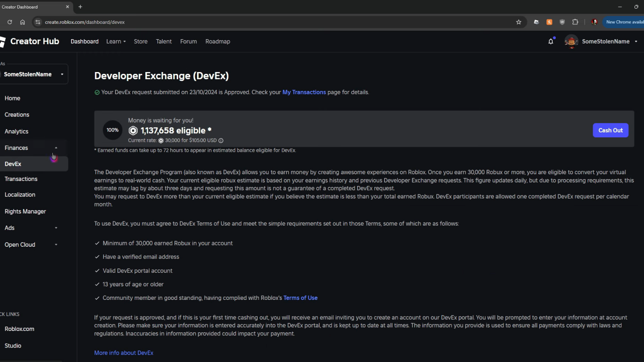Go to the Store tab
The width and height of the screenshot is (644, 362).
(140, 41)
